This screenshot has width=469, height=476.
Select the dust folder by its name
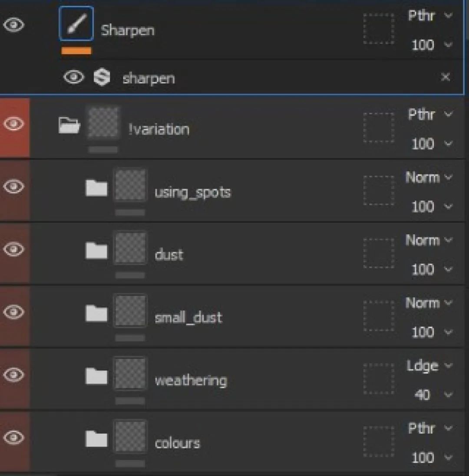click(x=169, y=255)
